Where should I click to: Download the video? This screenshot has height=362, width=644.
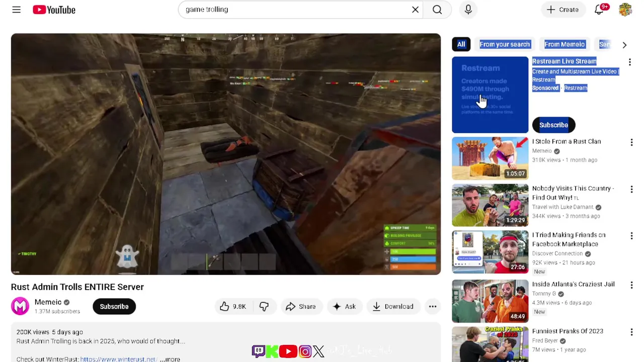click(393, 306)
